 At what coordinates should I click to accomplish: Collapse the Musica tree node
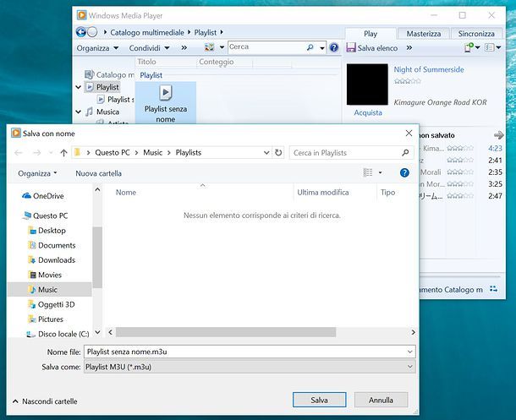pos(79,112)
